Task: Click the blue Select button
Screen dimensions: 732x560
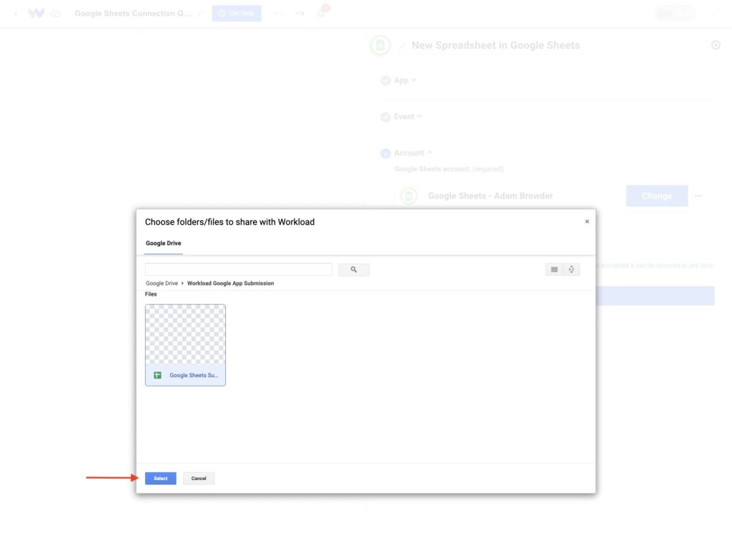Action: click(161, 479)
